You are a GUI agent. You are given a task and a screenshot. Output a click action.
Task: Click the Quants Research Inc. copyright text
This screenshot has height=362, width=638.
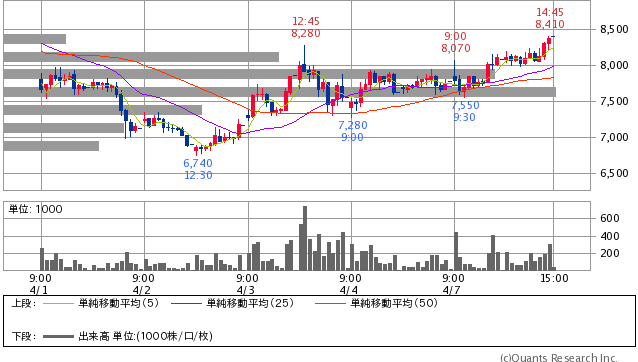(x=559, y=358)
